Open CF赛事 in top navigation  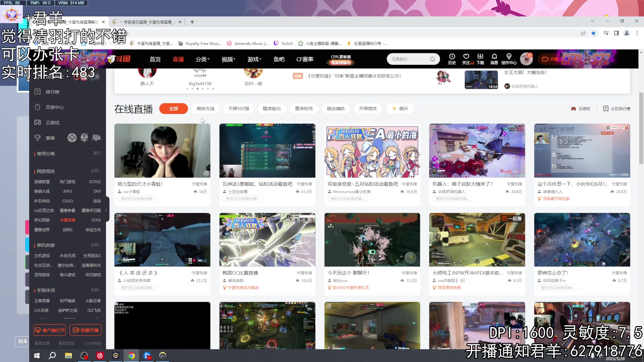tap(305, 59)
